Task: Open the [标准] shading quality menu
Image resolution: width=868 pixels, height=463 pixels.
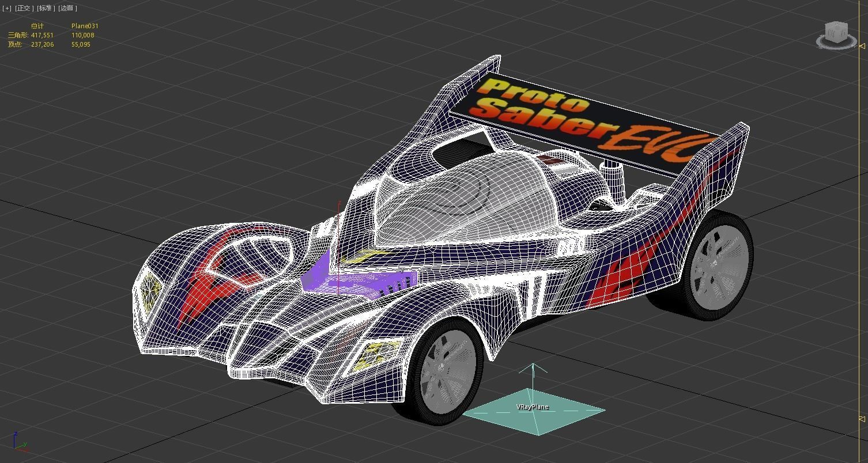Action: tap(47, 8)
